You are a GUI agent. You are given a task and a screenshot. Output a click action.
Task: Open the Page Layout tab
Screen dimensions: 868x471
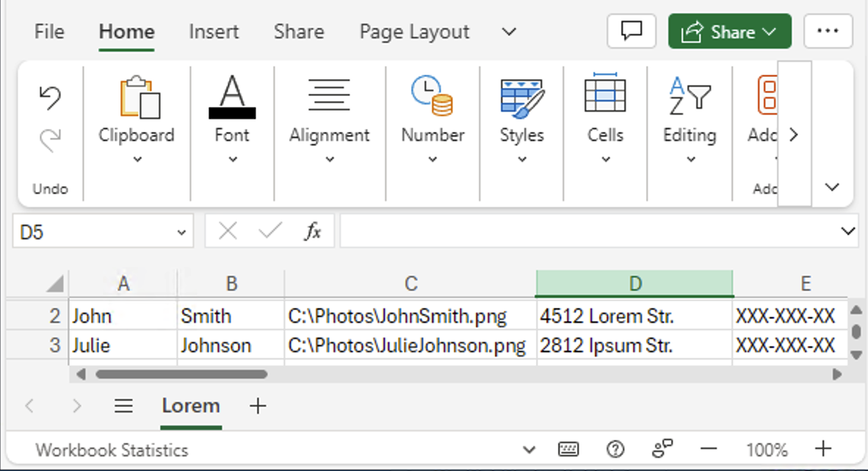click(413, 32)
